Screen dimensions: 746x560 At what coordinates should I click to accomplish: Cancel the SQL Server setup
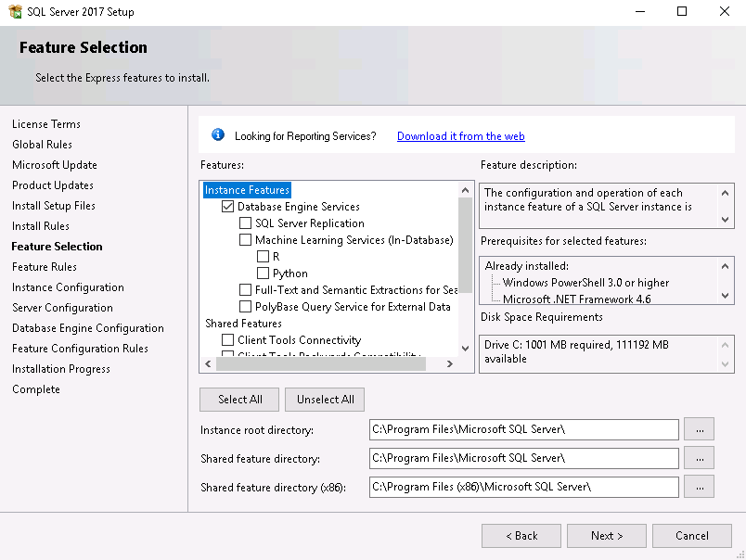click(x=692, y=536)
